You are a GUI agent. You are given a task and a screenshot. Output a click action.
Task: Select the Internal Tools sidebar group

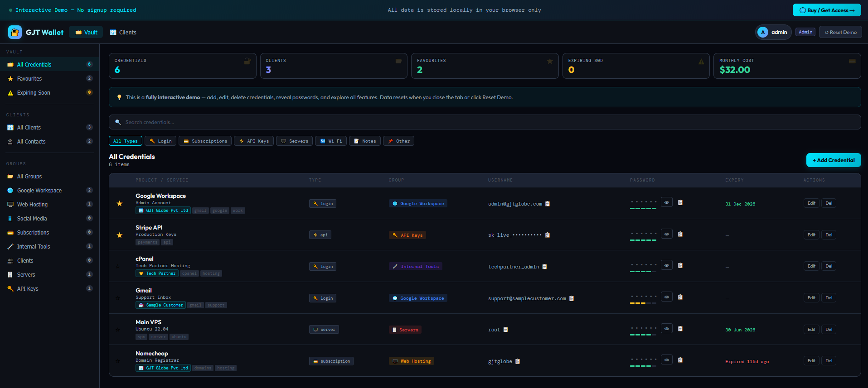[49, 246]
